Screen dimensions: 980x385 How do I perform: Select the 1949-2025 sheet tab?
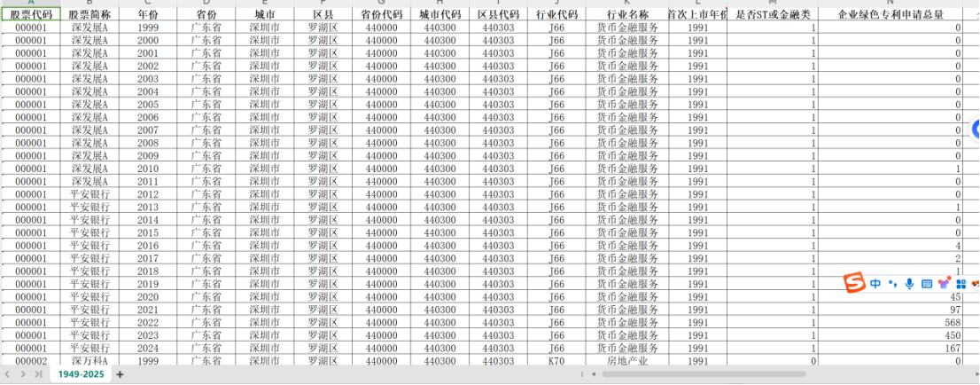point(81,373)
